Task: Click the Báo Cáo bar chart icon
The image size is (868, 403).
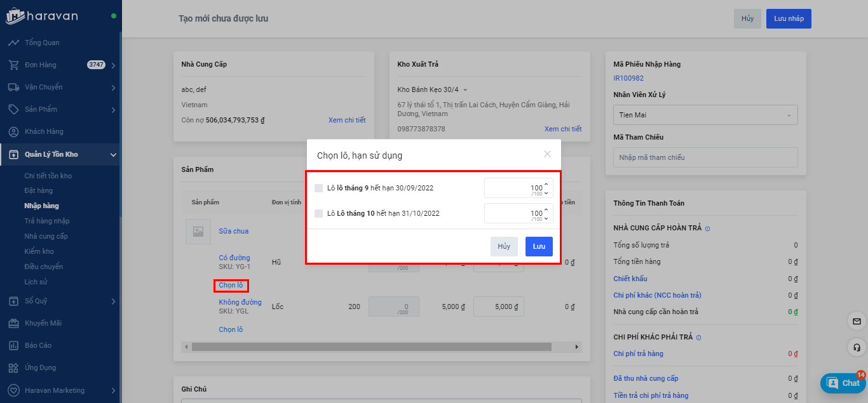Action: (x=13, y=345)
